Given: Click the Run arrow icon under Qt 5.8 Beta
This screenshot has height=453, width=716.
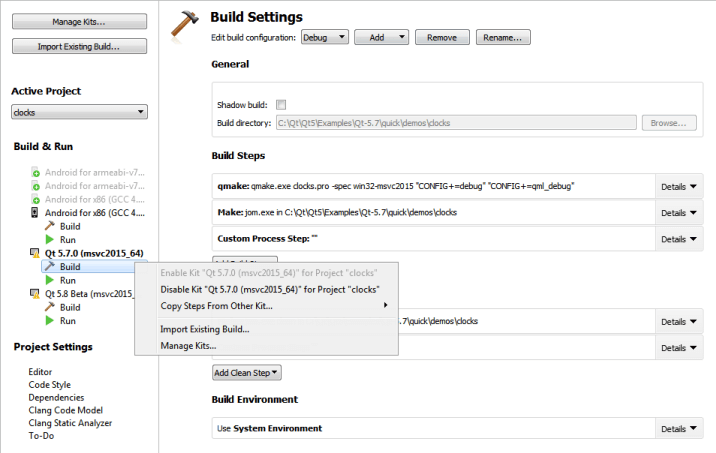Looking at the screenshot, I should [x=48, y=321].
